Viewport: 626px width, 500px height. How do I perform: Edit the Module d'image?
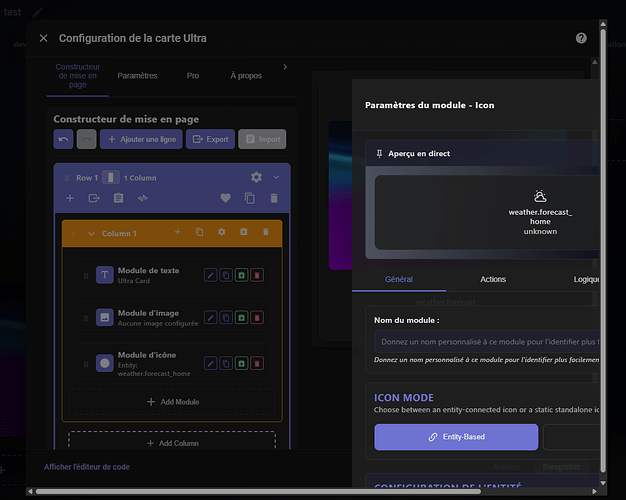pos(211,318)
